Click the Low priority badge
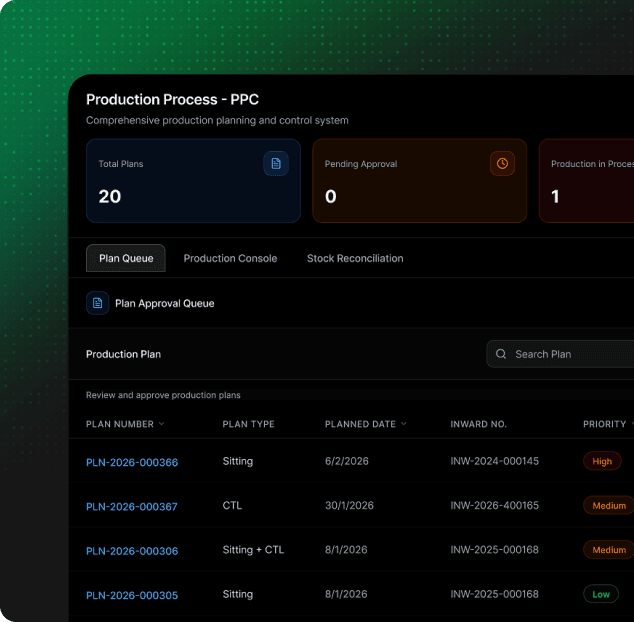634x622 pixels. pyautogui.click(x=601, y=594)
